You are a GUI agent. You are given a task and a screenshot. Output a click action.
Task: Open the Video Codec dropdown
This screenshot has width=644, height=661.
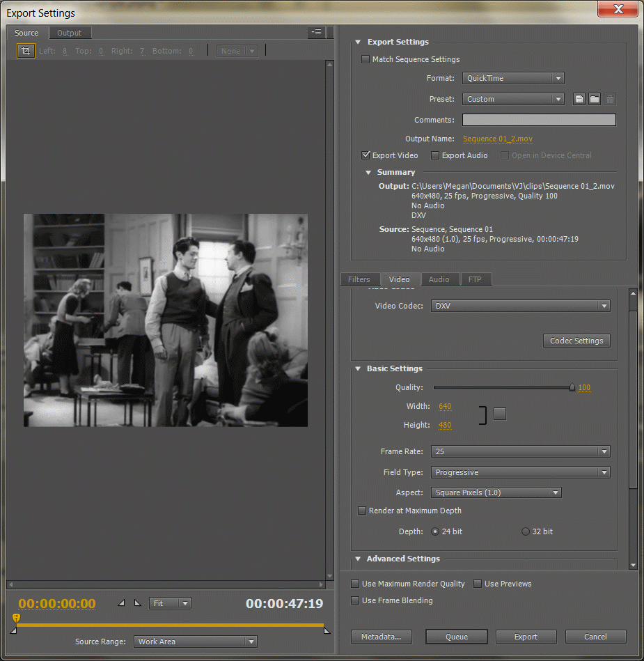pyautogui.click(x=521, y=306)
